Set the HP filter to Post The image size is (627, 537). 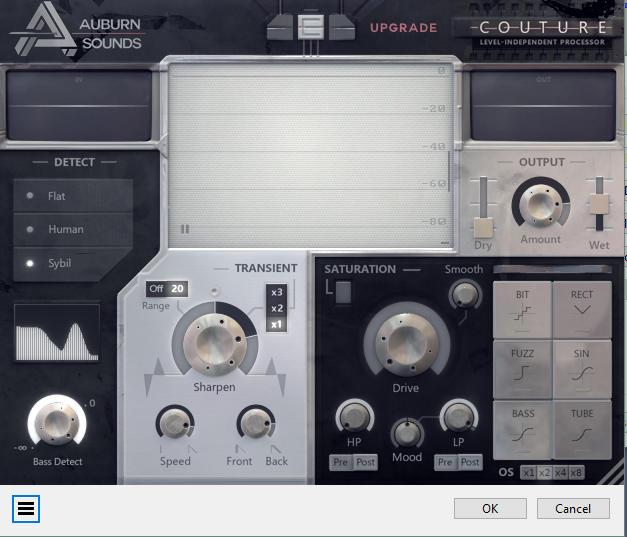click(x=365, y=462)
